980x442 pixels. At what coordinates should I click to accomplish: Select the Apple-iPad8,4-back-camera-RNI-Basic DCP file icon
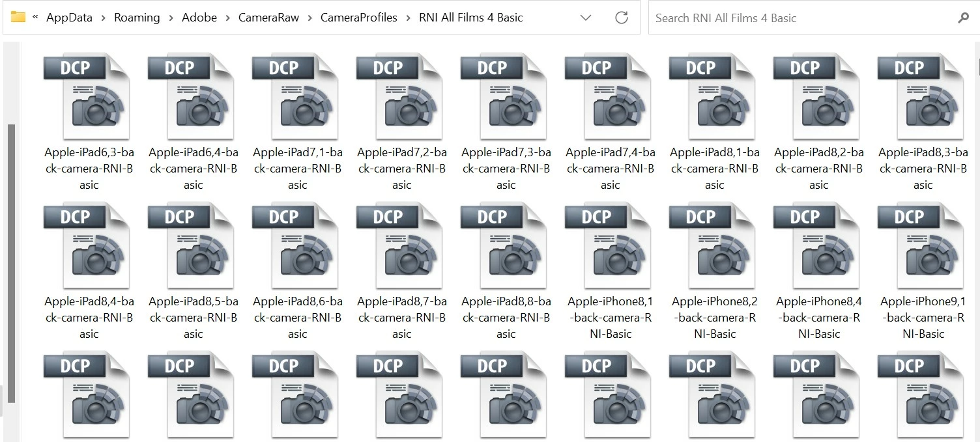(x=87, y=245)
